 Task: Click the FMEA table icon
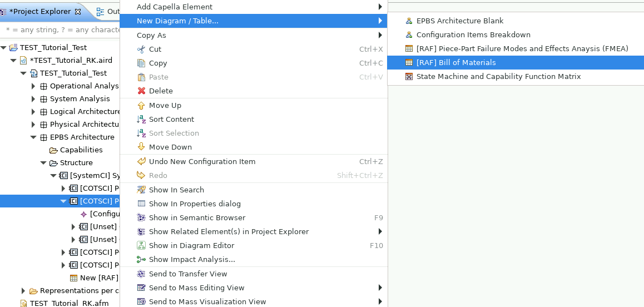(x=409, y=49)
